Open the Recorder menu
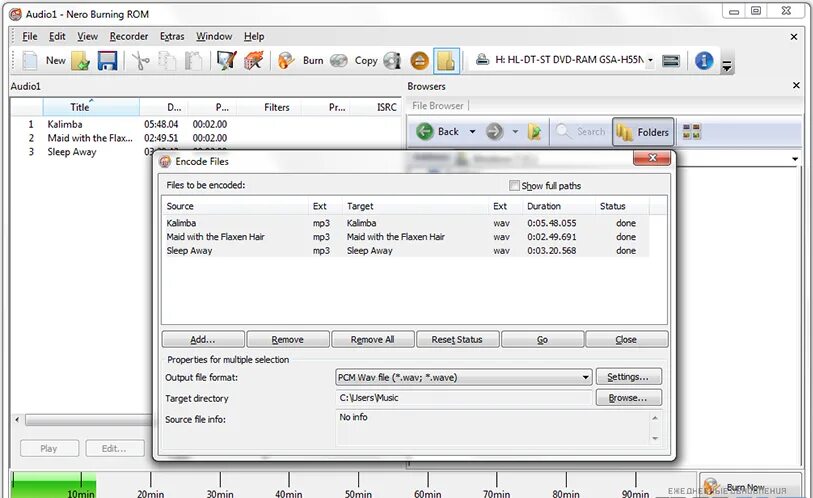The image size is (813, 498). tap(129, 36)
